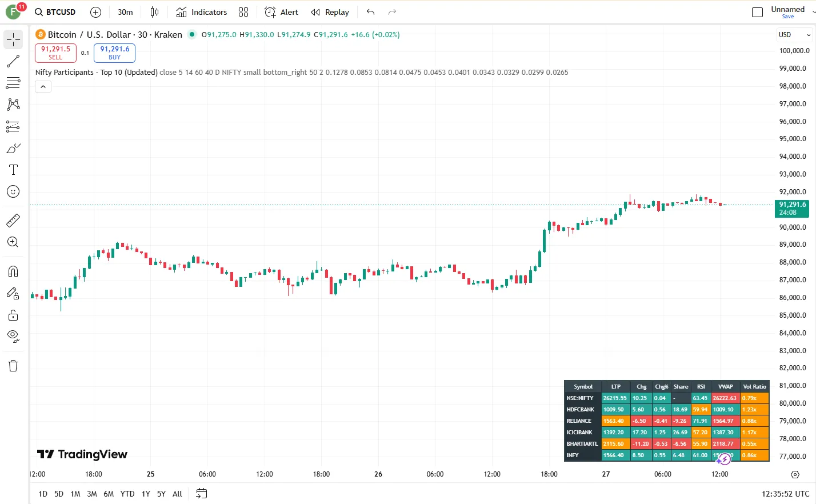This screenshot has height=504, width=816.
Task: Click the ICICIBANK symbol cell
Action: (583, 433)
